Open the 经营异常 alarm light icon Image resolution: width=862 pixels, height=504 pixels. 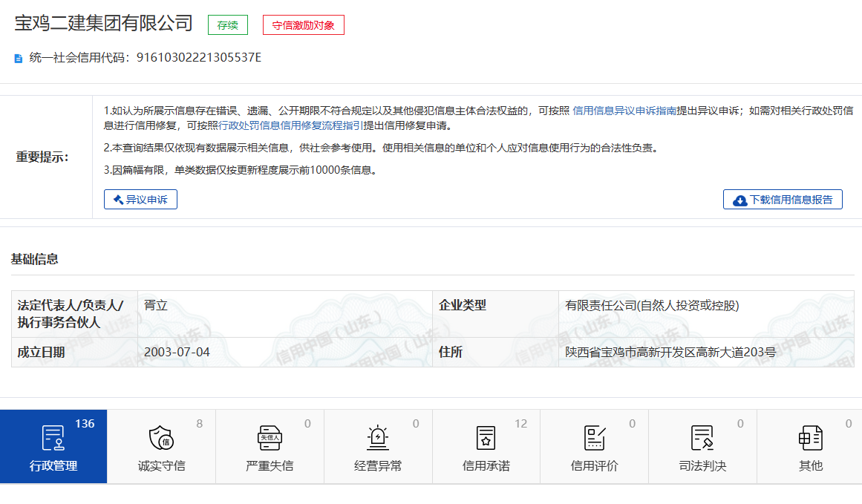point(378,438)
